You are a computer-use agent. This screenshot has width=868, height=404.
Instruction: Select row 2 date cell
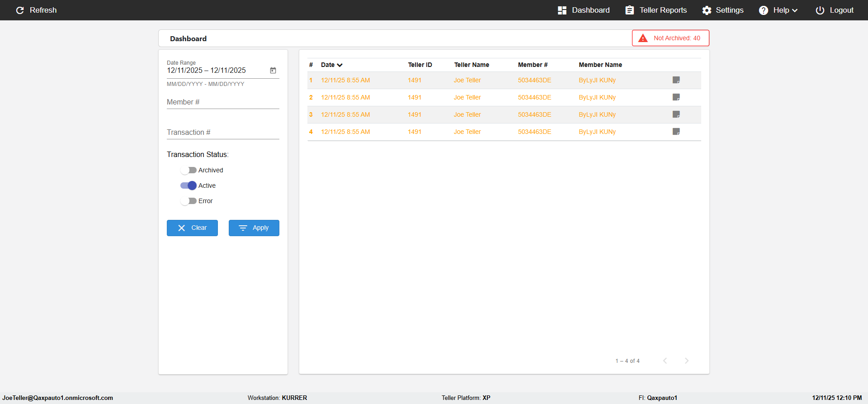pyautogui.click(x=345, y=97)
